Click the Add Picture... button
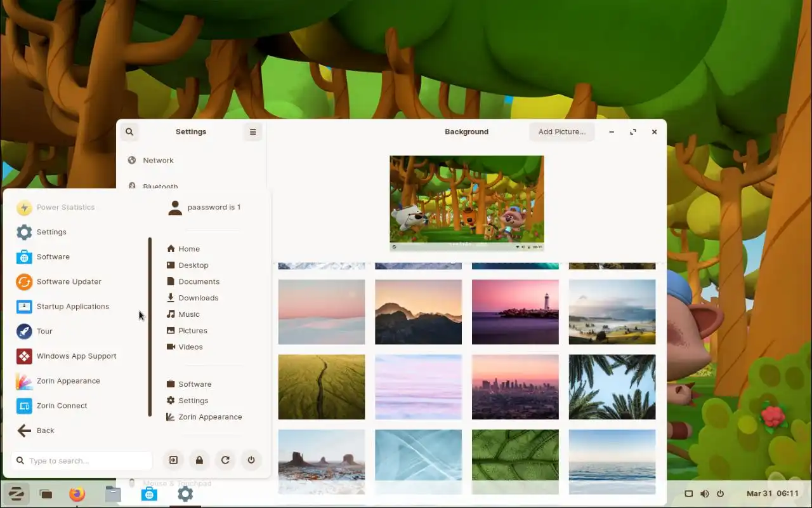Image resolution: width=812 pixels, height=508 pixels. pyautogui.click(x=561, y=131)
